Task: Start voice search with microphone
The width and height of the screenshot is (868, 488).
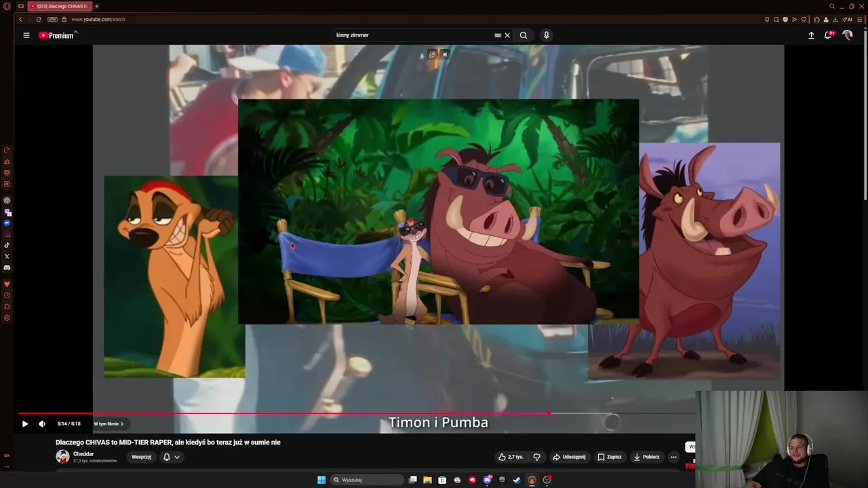Action: pyautogui.click(x=547, y=35)
